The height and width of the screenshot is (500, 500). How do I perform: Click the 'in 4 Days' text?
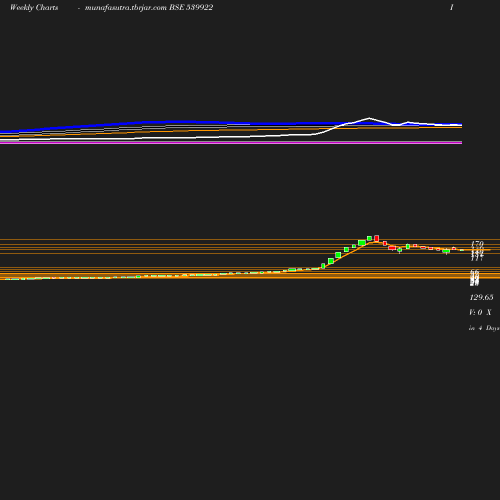point(484,328)
